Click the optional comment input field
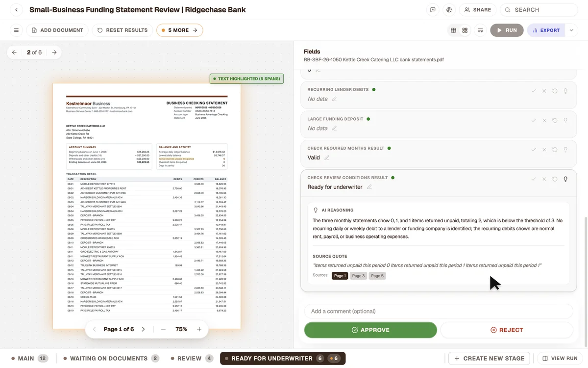 [439, 311]
